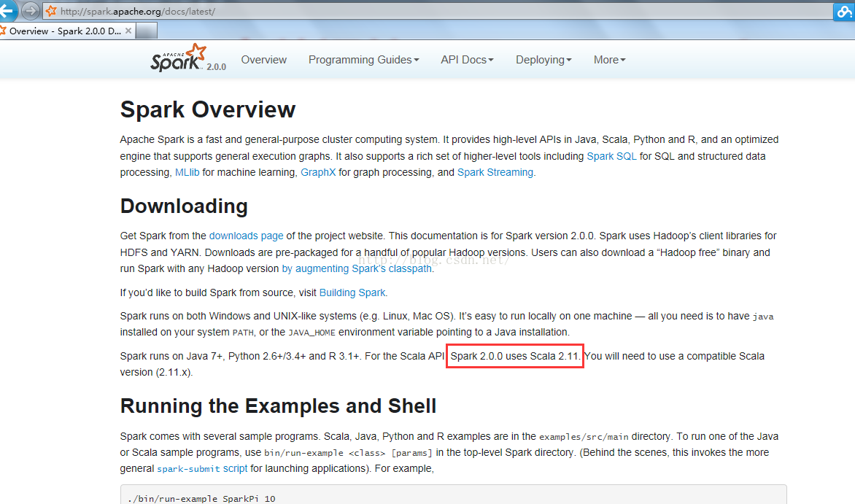The height and width of the screenshot is (504, 855).
Task: Click the examples/src/main directory text
Action: (584, 437)
